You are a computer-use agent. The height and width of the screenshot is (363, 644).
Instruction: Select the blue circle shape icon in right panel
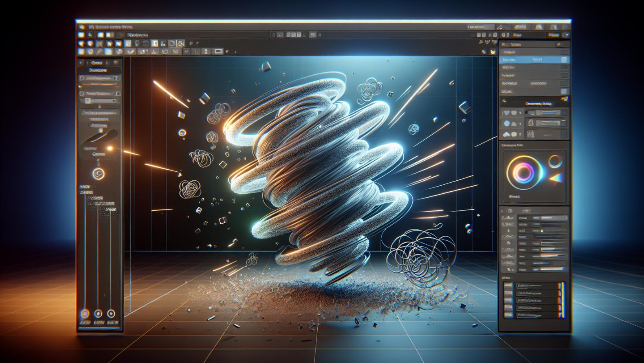click(507, 123)
